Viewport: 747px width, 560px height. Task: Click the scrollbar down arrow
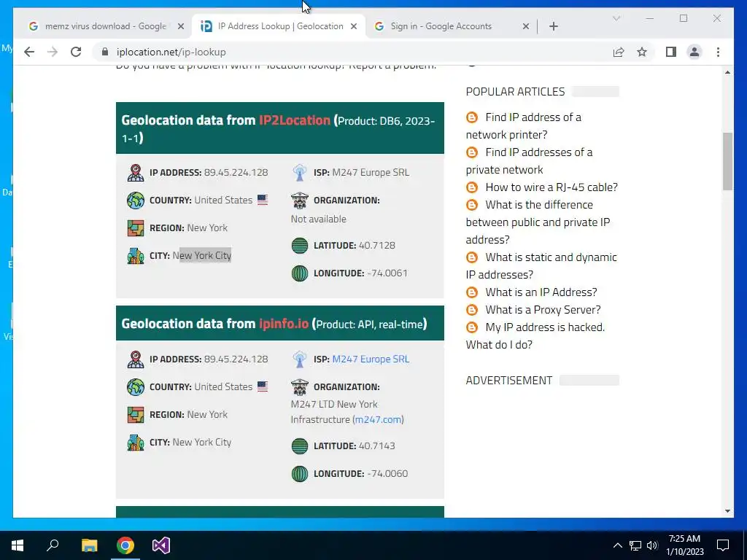click(727, 511)
